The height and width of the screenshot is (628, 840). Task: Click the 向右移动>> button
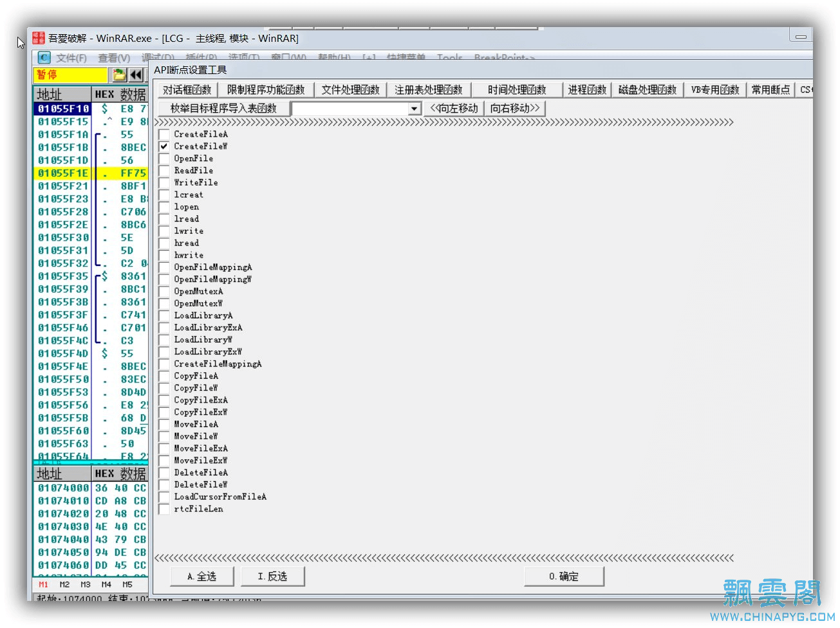coord(515,108)
